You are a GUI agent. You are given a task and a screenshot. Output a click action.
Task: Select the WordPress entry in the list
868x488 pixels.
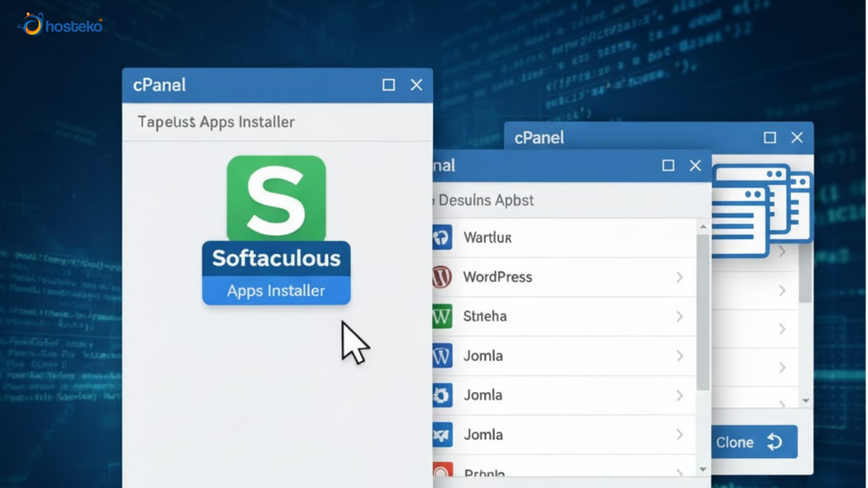498,277
